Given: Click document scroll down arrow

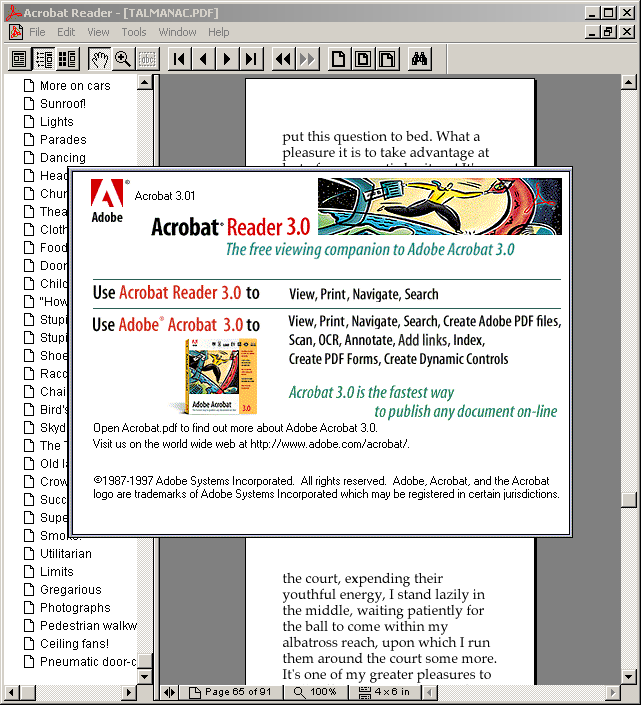Looking at the screenshot, I should tap(628, 676).
